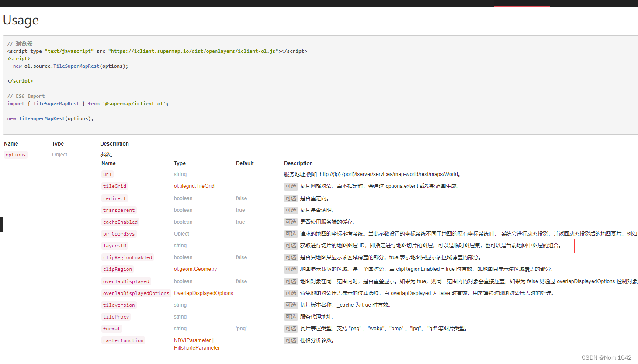The width and height of the screenshot is (638, 364).
Task: Select the prjCoordSys parameter name
Action: click(x=119, y=234)
